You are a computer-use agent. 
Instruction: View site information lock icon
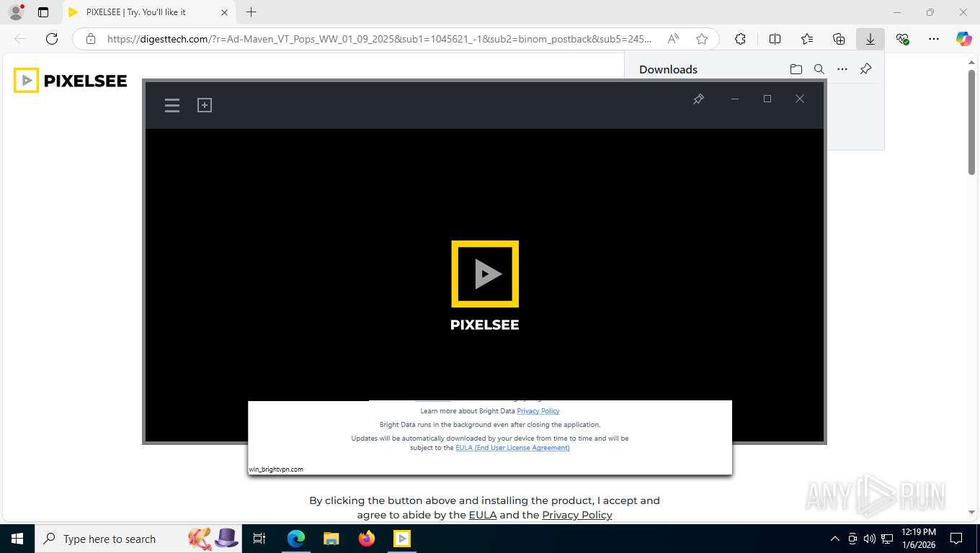91,39
